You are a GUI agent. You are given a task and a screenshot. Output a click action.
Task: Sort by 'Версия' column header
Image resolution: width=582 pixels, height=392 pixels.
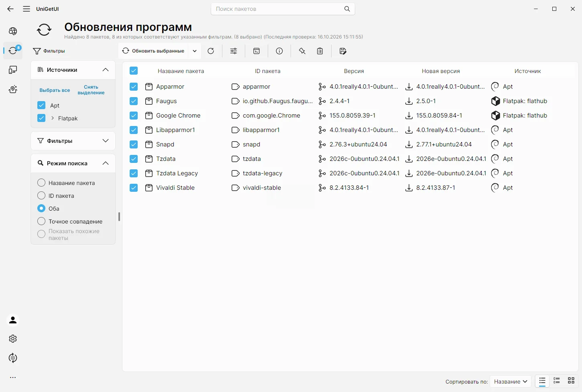[x=354, y=71]
